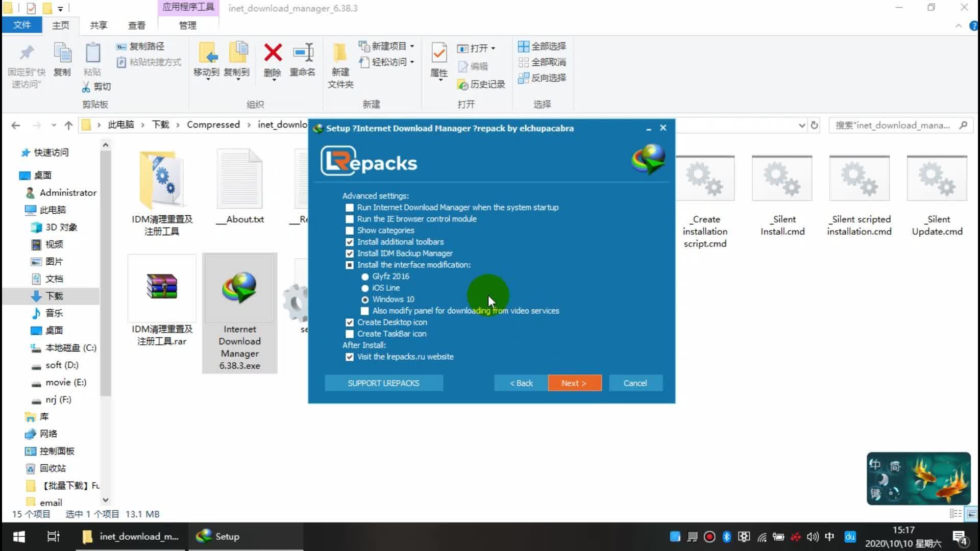
Task: Select the _Silent Install.cmd file
Action: tap(782, 196)
